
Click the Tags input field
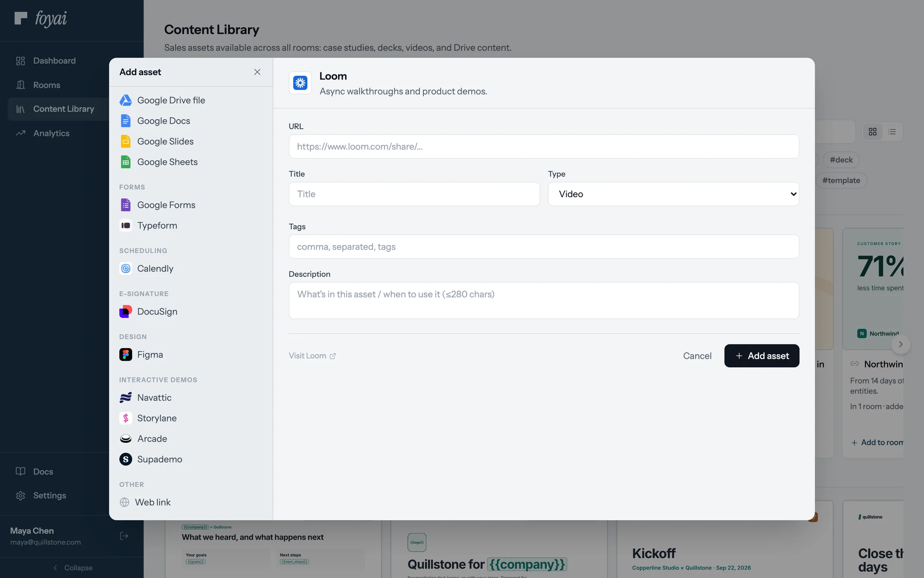coord(544,247)
